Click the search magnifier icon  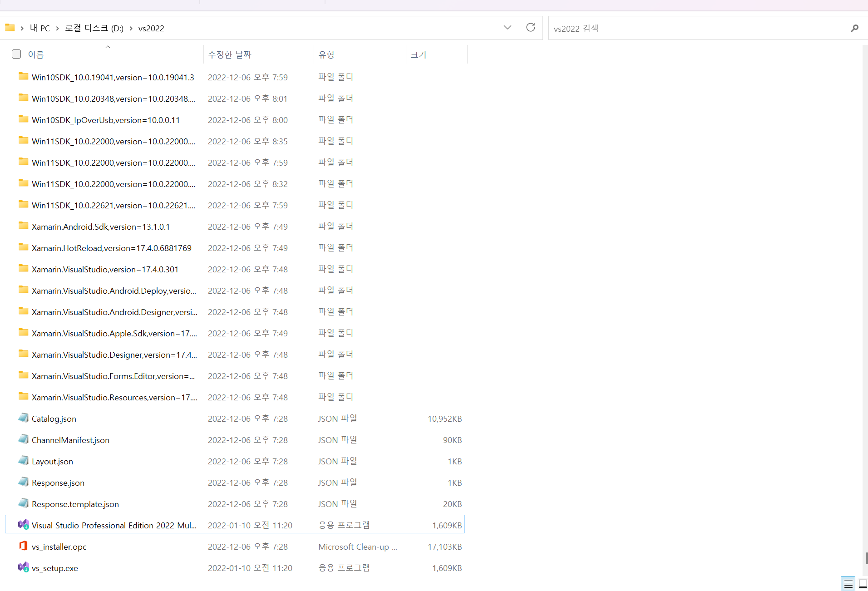(854, 28)
